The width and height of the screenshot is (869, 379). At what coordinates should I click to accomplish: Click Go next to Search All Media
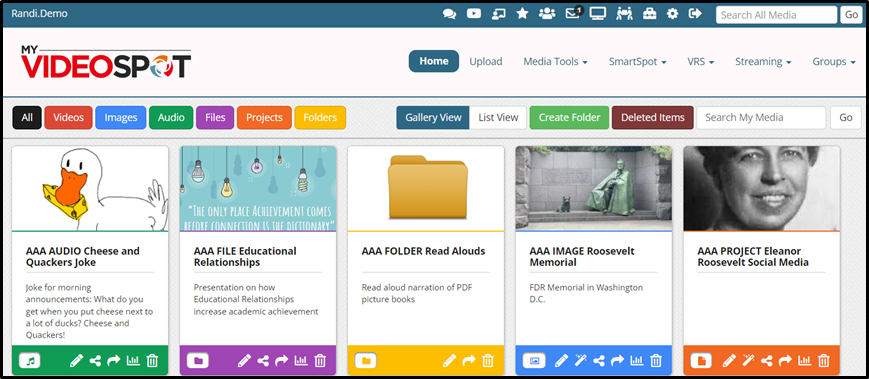(851, 15)
